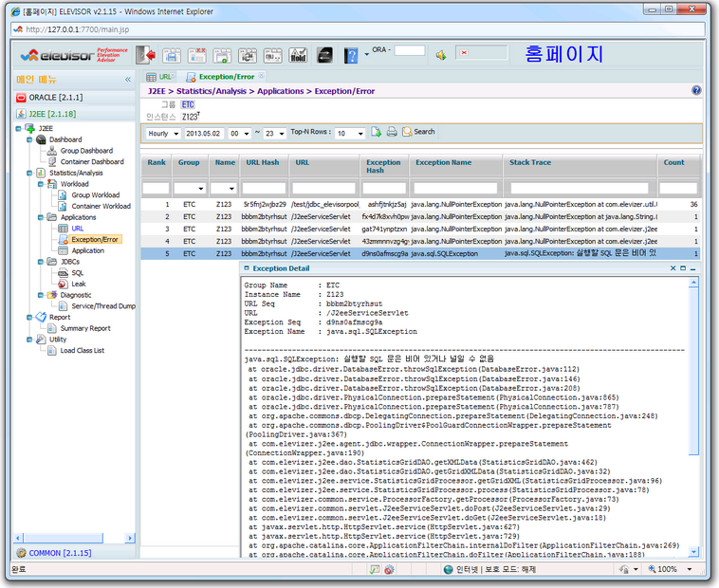Viewport: 719px width, 588px height.
Task: Open Summary Report tree item
Action: pyautogui.click(x=85, y=328)
